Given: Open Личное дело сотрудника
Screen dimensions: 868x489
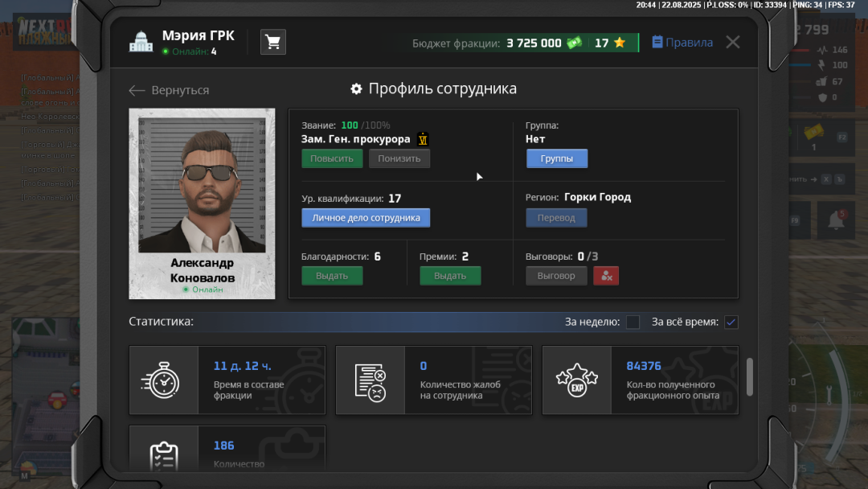Looking at the screenshot, I should pos(366,217).
